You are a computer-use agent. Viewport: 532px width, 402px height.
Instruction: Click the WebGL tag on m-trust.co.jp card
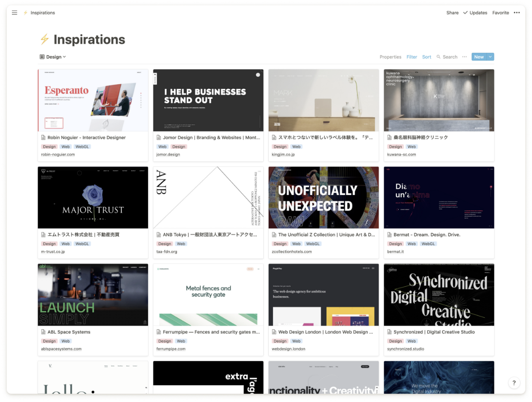click(x=82, y=244)
